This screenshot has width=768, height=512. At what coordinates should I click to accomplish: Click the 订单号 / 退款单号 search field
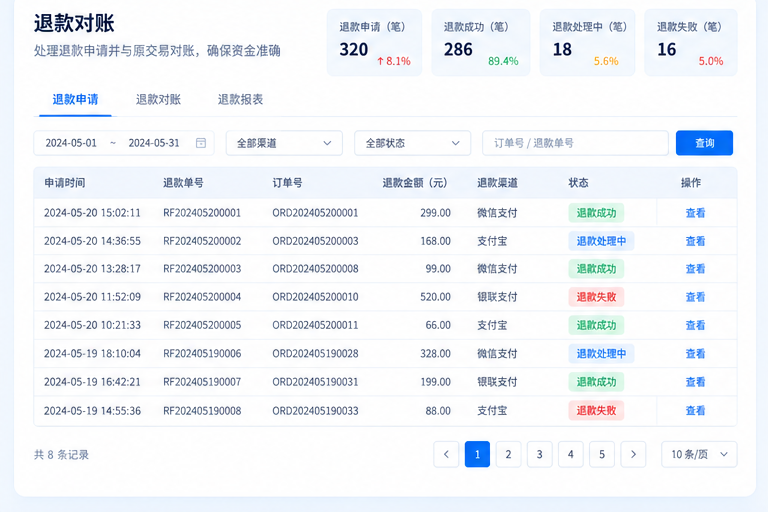(575, 143)
